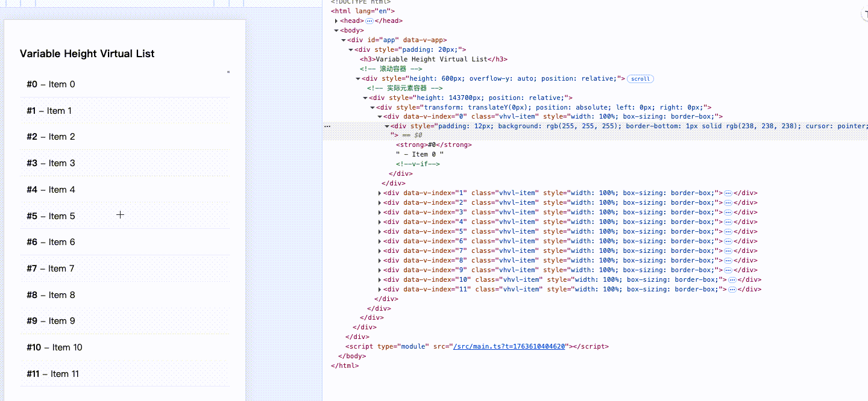Expand the data-v-index="4" node arrow
Screen dimensions: 868x401
point(380,222)
